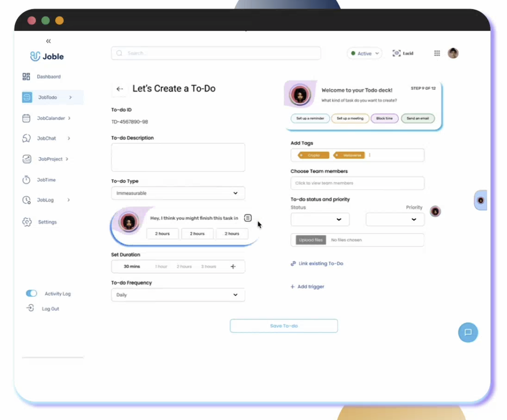Open Dashboard from sidebar
The image size is (507, 420).
tap(49, 77)
